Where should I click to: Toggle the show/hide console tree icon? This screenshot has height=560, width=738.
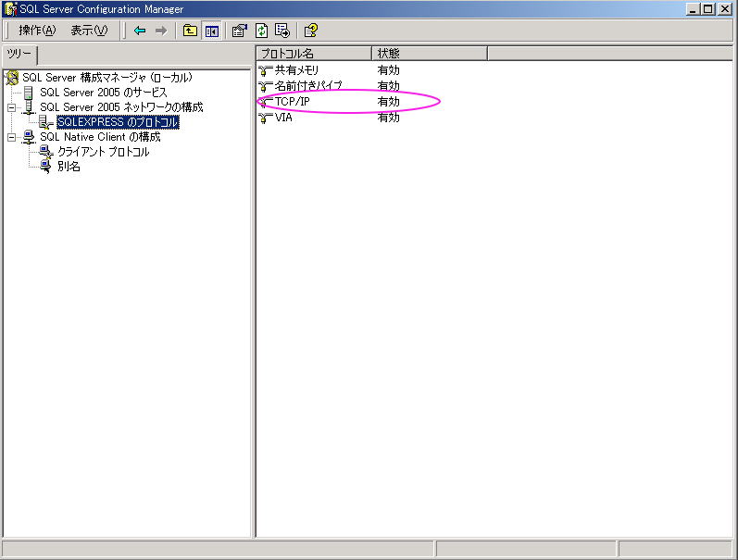click(211, 31)
